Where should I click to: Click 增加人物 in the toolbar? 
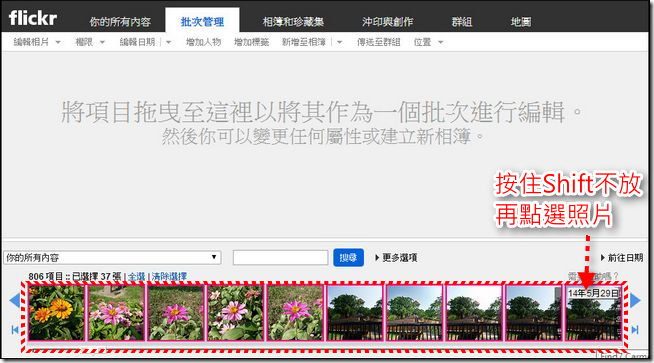point(203,42)
